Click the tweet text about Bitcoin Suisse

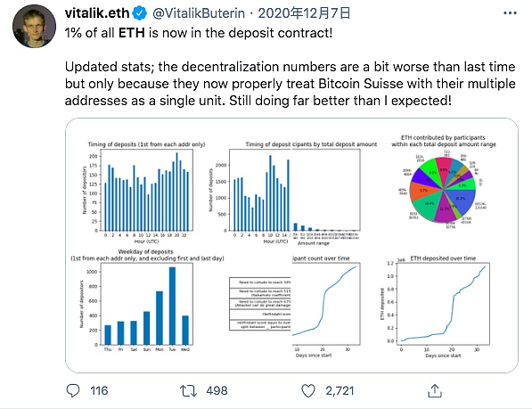coord(291,84)
